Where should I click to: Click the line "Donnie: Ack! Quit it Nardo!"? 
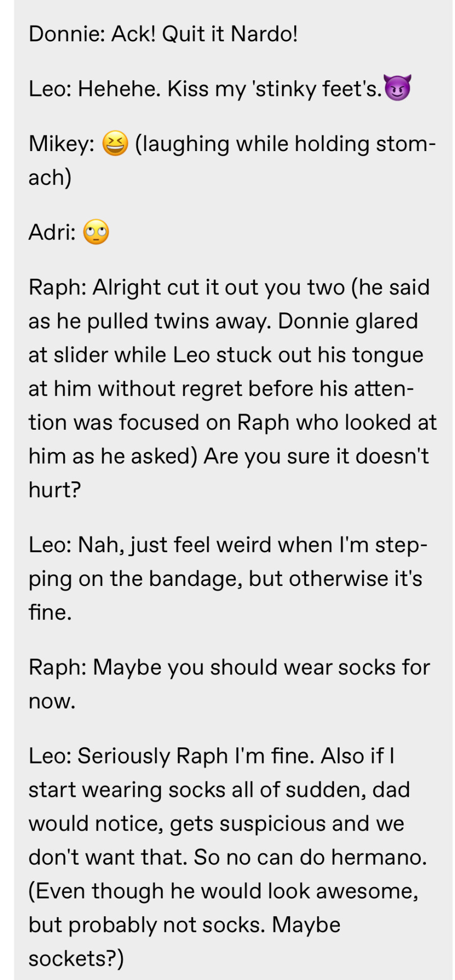tap(163, 34)
